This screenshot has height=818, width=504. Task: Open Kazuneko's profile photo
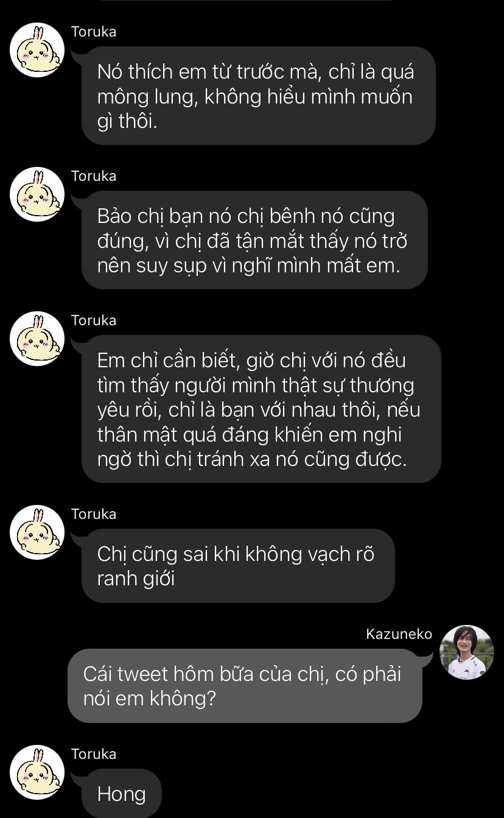tap(467, 652)
